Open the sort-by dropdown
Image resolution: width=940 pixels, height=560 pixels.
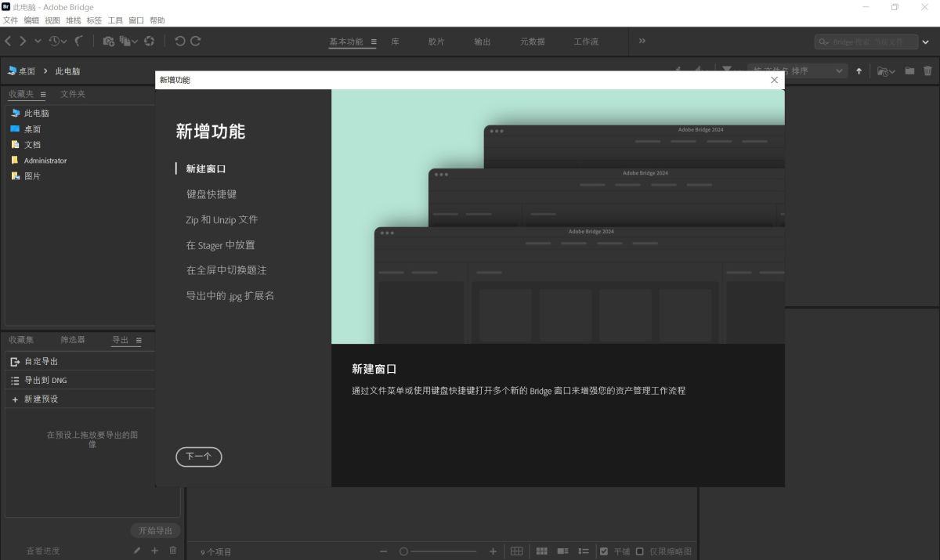point(797,70)
